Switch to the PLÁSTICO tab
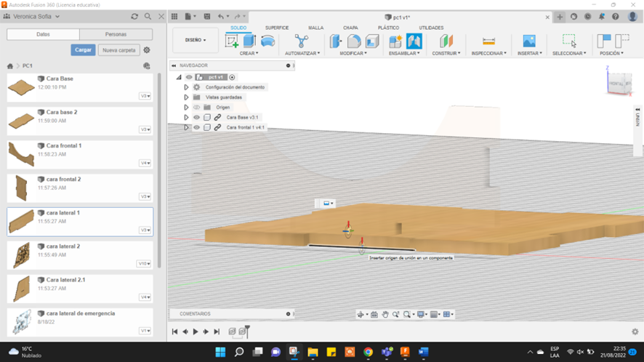 coord(389,28)
